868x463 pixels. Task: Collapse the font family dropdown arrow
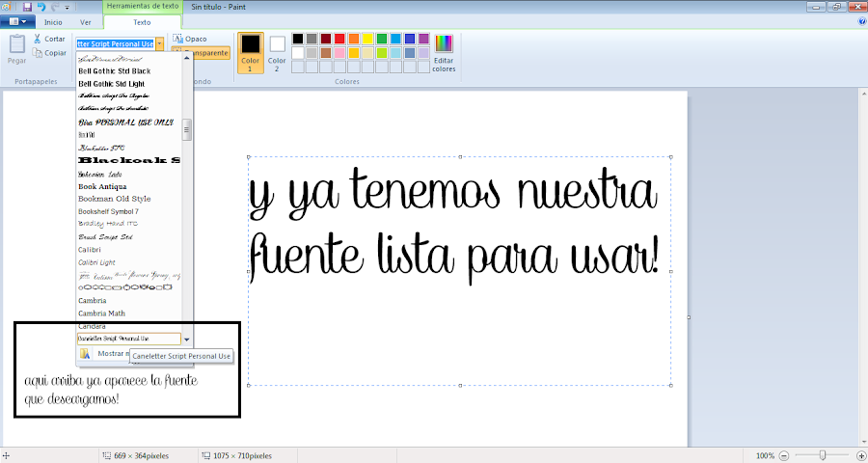tap(159, 43)
